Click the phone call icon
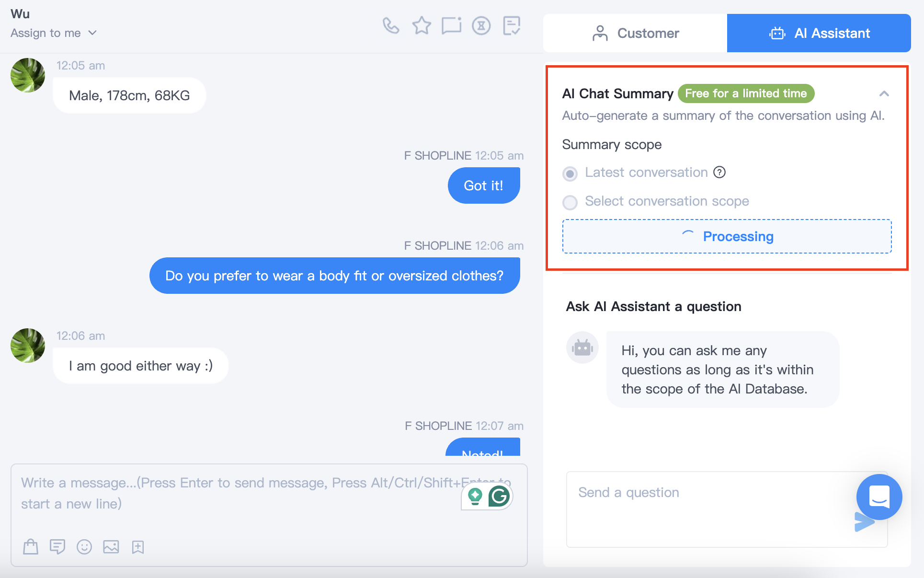Image resolution: width=924 pixels, height=578 pixels. (391, 26)
